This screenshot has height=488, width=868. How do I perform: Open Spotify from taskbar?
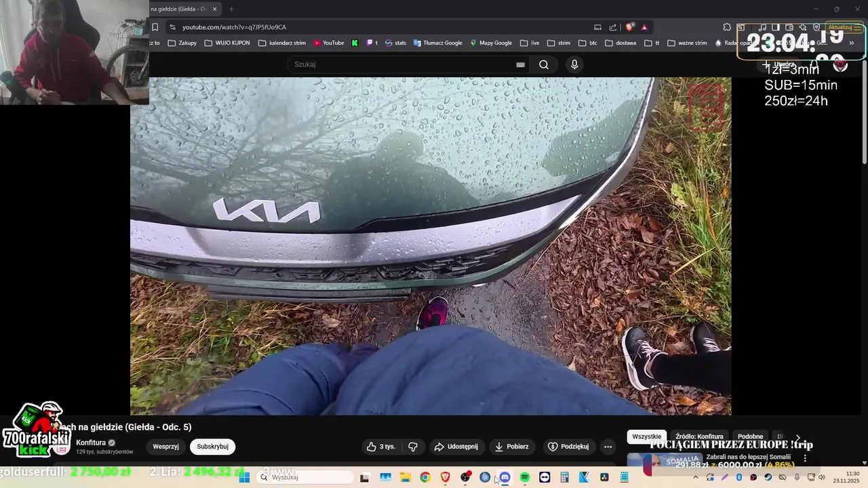525,477
